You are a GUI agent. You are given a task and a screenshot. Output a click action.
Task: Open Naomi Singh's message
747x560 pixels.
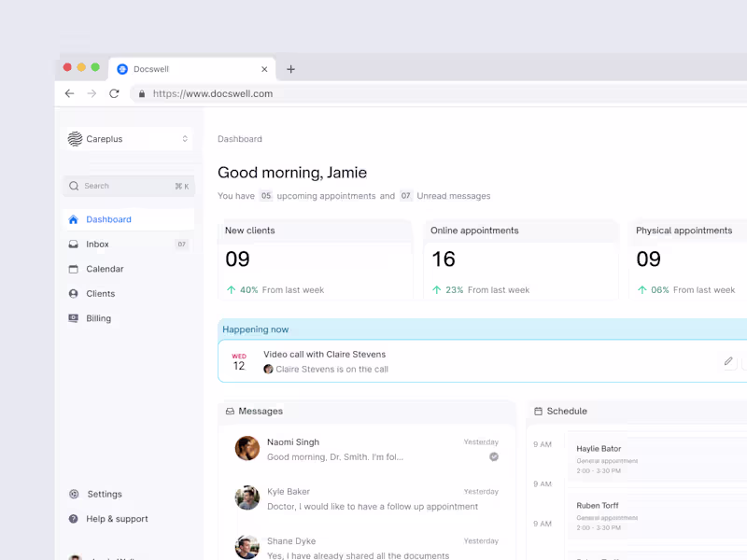pyautogui.click(x=367, y=449)
